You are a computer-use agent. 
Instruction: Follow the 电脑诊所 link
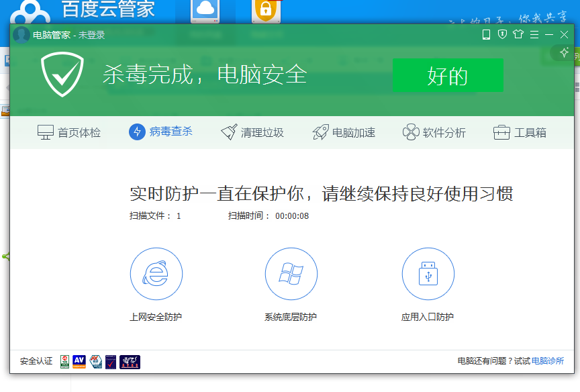[x=548, y=361]
